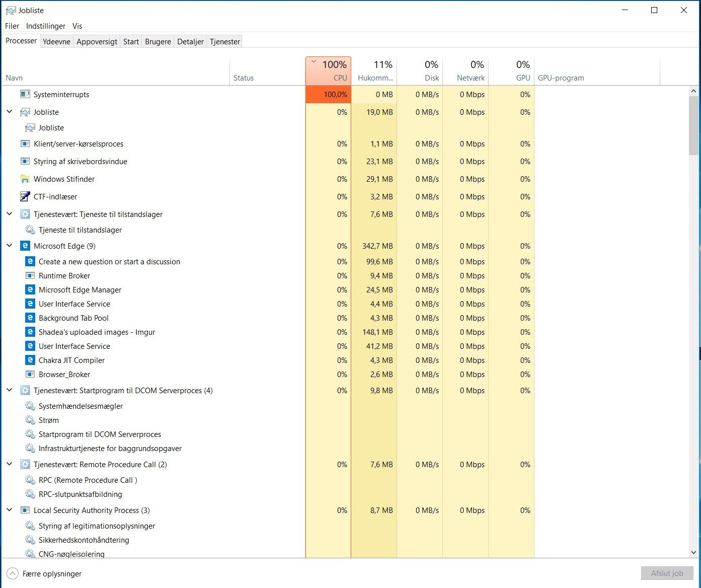
Task: Click the CTF-indlæser pen icon
Action: click(25, 196)
